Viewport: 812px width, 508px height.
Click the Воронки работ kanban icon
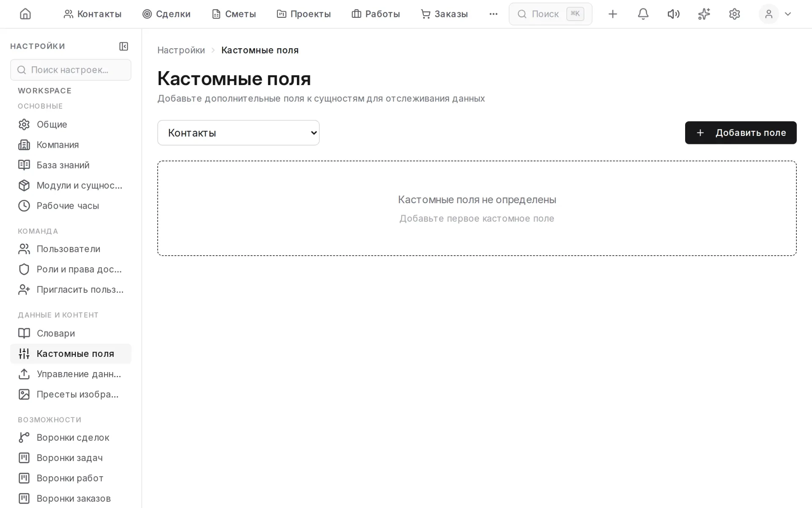24,478
